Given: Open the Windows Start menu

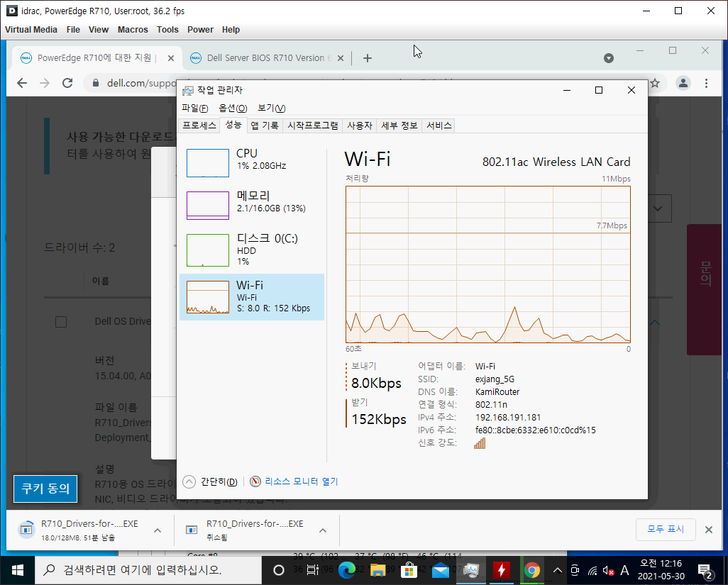Looking at the screenshot, I should coord(17,570).
